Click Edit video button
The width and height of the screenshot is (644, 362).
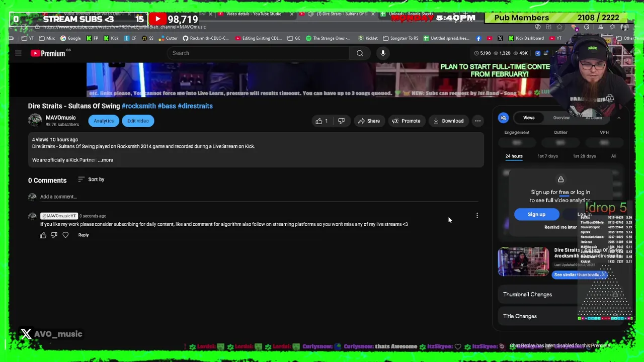coord(138,121)
